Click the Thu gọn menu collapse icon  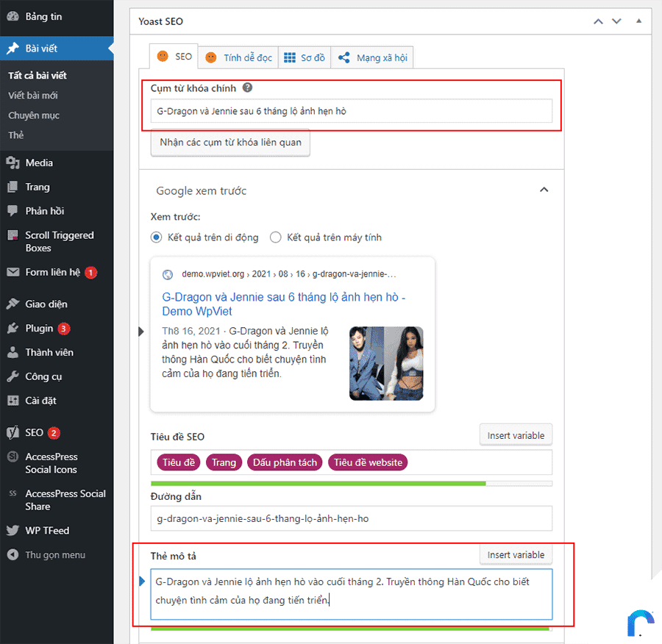[13, 554]
